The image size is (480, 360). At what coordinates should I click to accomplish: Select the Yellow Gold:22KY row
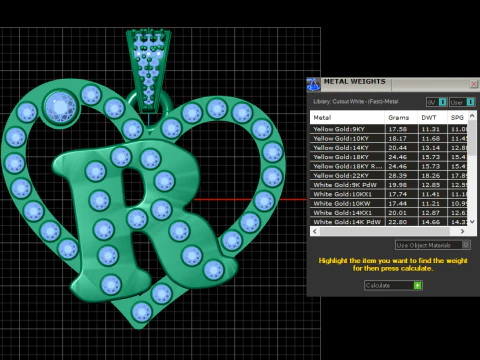click(x=389, y=176)
